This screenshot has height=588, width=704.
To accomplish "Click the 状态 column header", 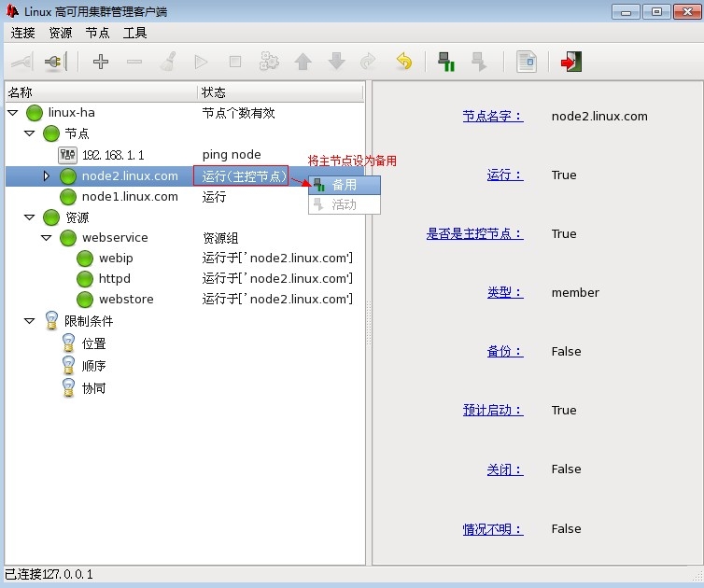I will coord(281,92).
